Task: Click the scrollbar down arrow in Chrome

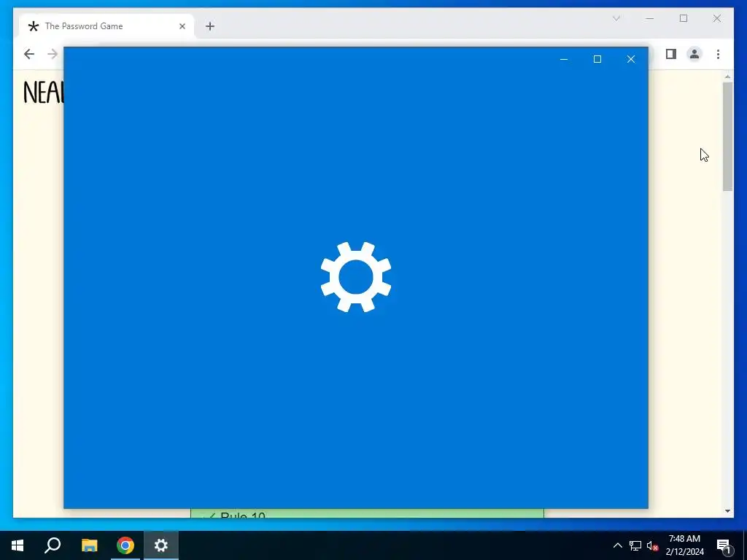Action: (727, 511)
